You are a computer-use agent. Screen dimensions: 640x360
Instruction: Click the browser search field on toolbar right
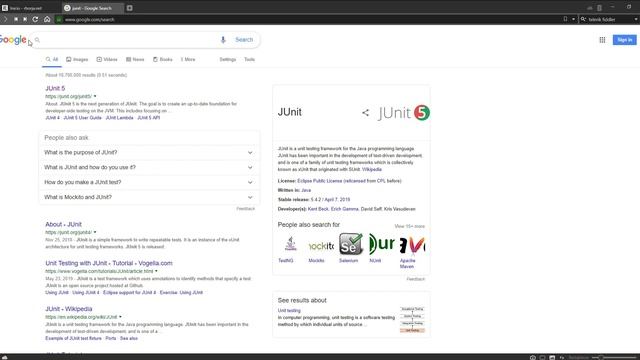point(609,19)
